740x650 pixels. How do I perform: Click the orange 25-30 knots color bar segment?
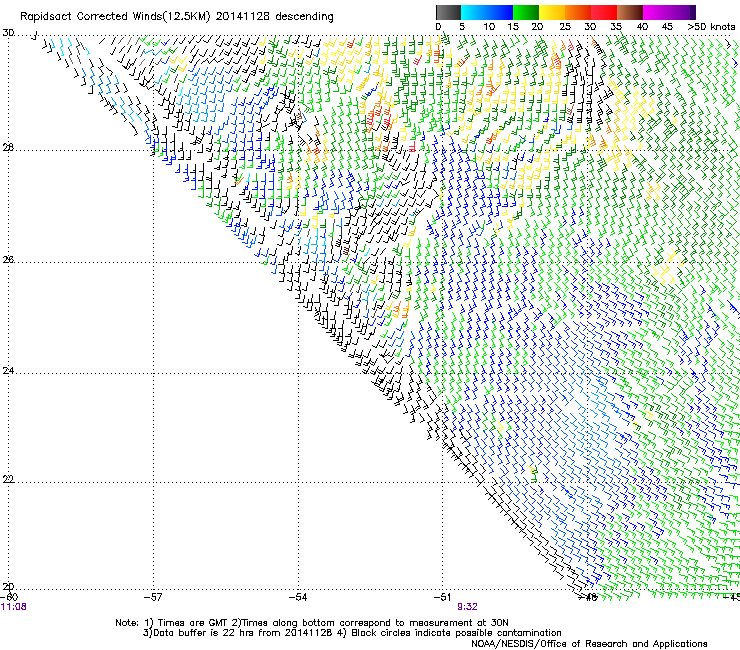(578, 12)
